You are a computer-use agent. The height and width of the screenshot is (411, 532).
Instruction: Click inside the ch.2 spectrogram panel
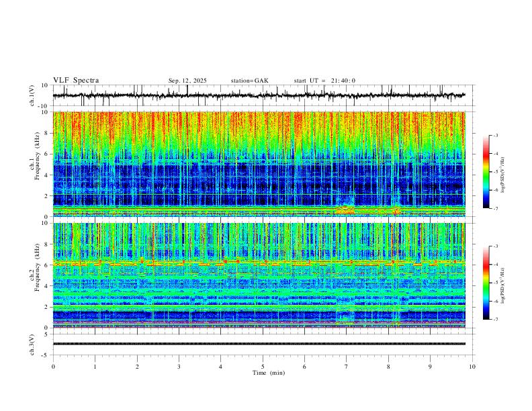[x=259, y=275]
